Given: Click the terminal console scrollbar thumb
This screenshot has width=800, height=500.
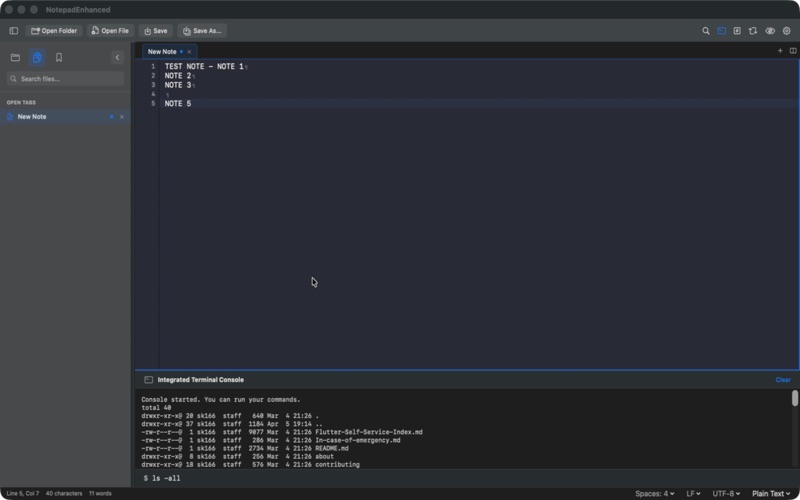Looking at the screenshot, I should point(794,398).
